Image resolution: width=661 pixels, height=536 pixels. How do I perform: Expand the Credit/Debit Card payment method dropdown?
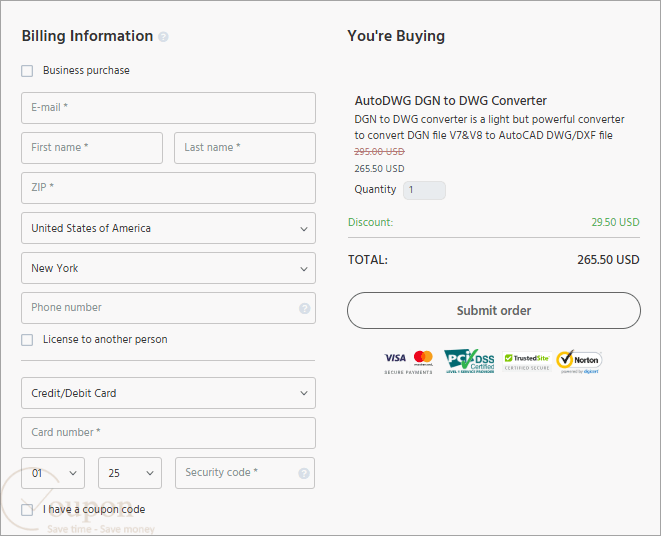point(168,393)
